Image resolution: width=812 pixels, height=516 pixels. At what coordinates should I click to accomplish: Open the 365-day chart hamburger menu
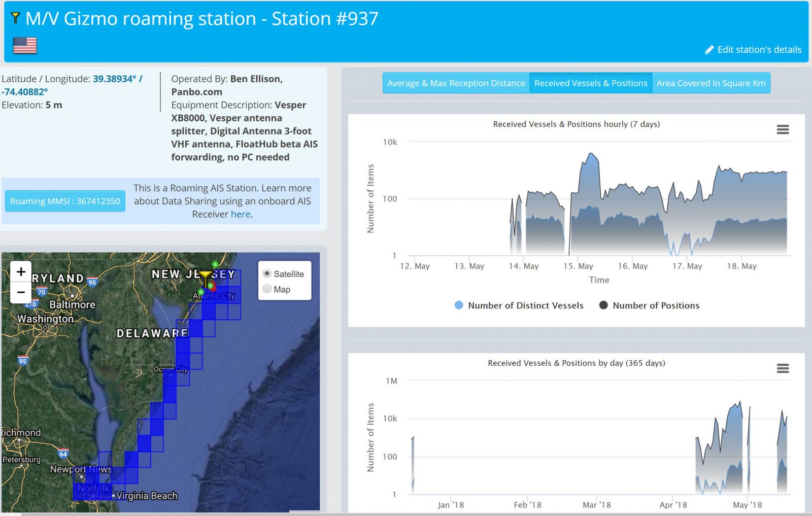(x=783, y=369)
